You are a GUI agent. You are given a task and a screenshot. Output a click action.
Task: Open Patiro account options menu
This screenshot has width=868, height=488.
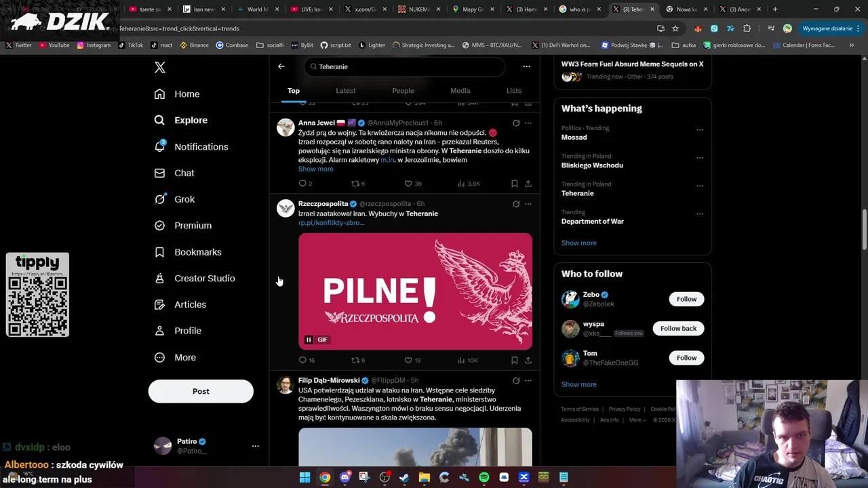(256, 446)
